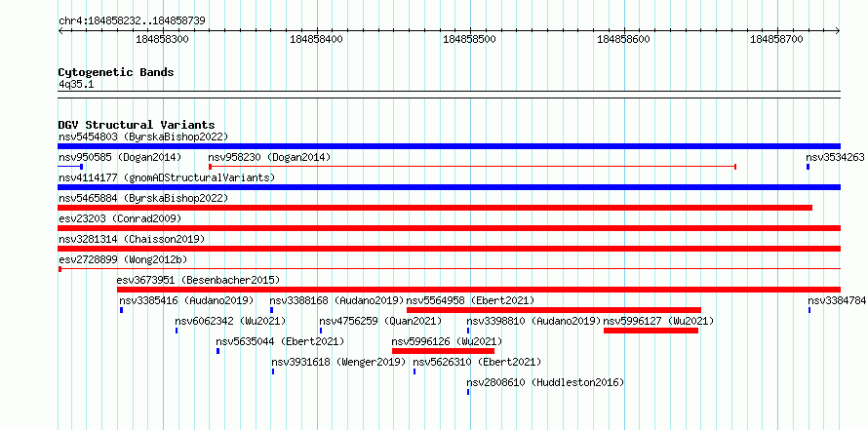868x430 pixels.
Task: Click the nsv5996126 (Wu2021) label
Action: coord(447,341)
